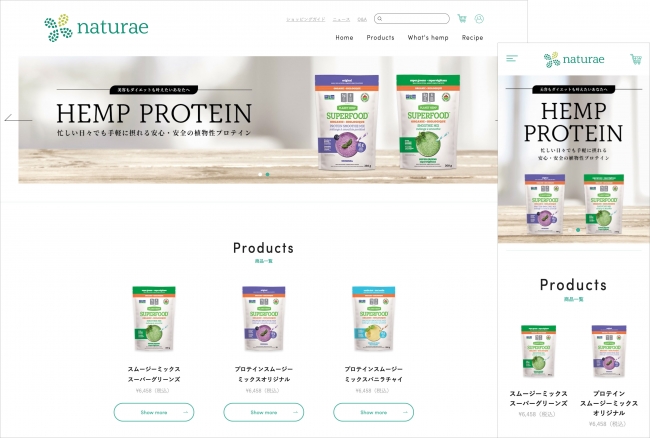The image size is (650, 438).
Task: Open the What's hemp menu item
Action: (x=428, y=37)
